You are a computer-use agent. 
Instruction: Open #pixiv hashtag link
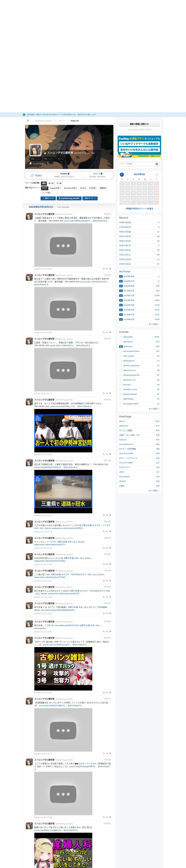pyautogui.click(x=122, y=421)
